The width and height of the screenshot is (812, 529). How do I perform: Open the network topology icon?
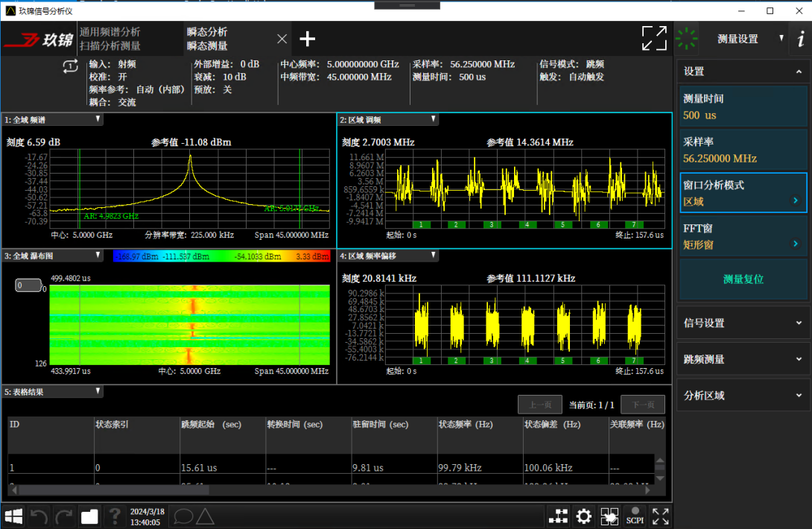tap(558, 516)
